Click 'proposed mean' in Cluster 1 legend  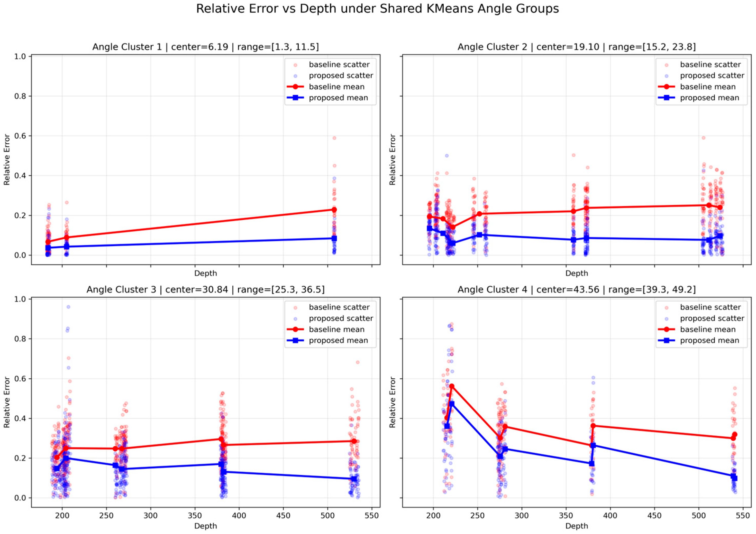pyautogui.click(x=338, y=98)
